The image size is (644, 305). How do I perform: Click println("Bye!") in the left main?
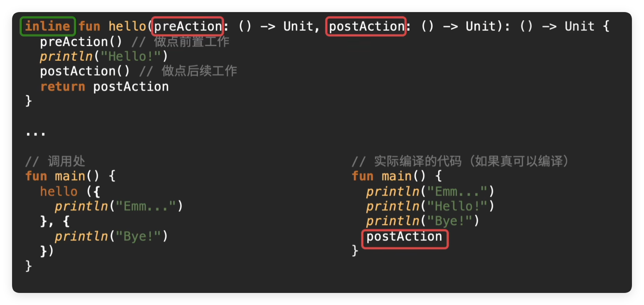tap(111, 236)
